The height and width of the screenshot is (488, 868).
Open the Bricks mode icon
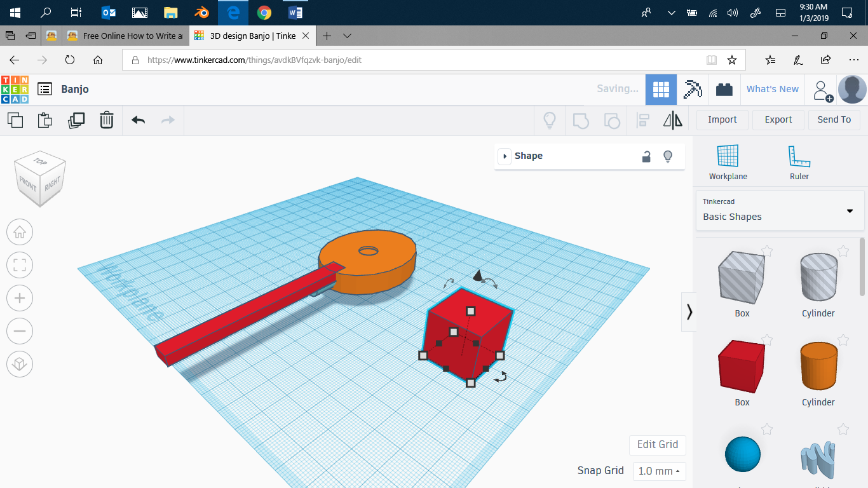[724, 90]
